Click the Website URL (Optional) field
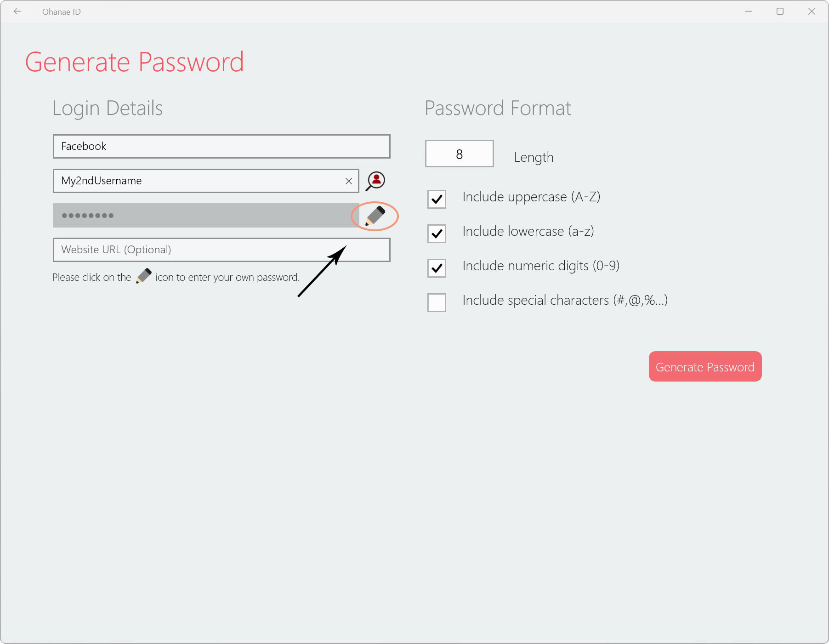This screenshot has width=829, height=644. point(221,250)
